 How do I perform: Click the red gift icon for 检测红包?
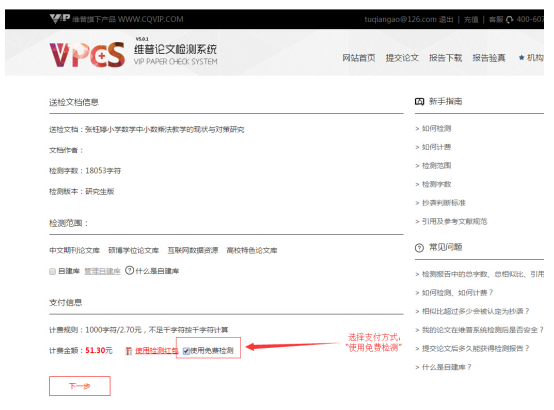[129, 351]
